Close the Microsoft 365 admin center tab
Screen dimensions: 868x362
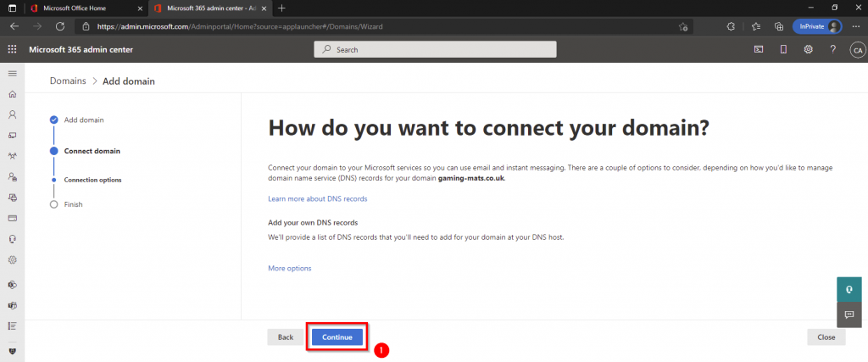264,8
